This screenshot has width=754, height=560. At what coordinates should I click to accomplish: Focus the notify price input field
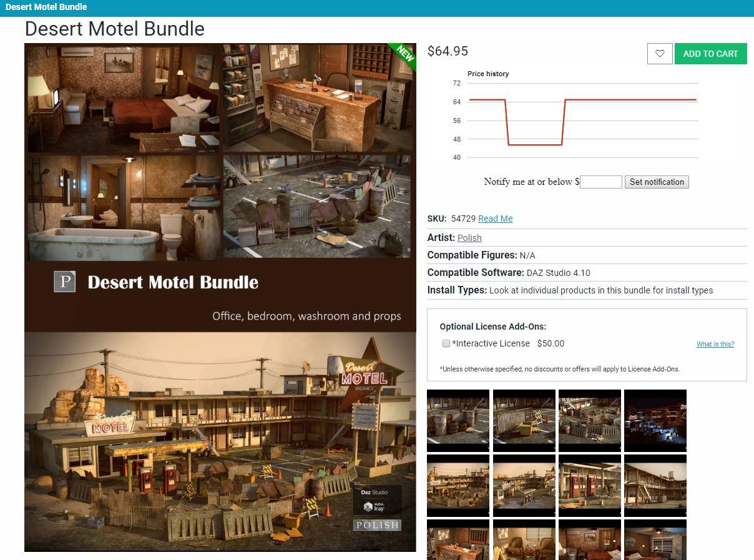pos(601,182)
